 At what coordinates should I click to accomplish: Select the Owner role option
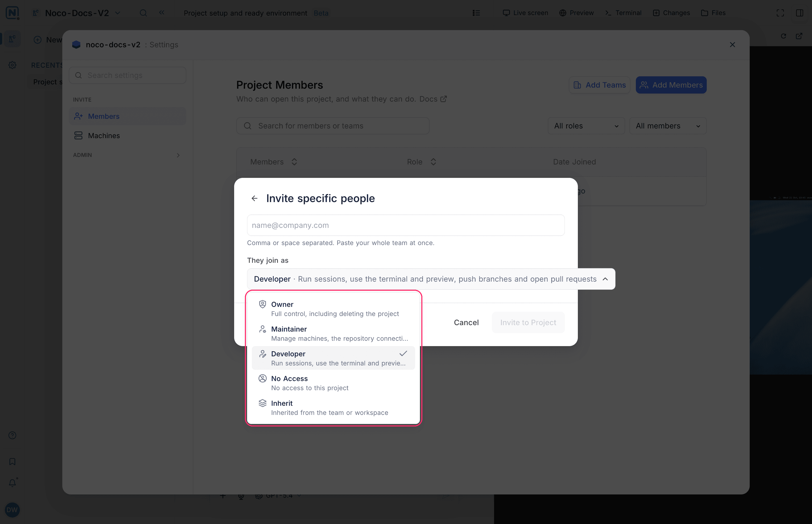pyautogui.click(x=333, y=309)
